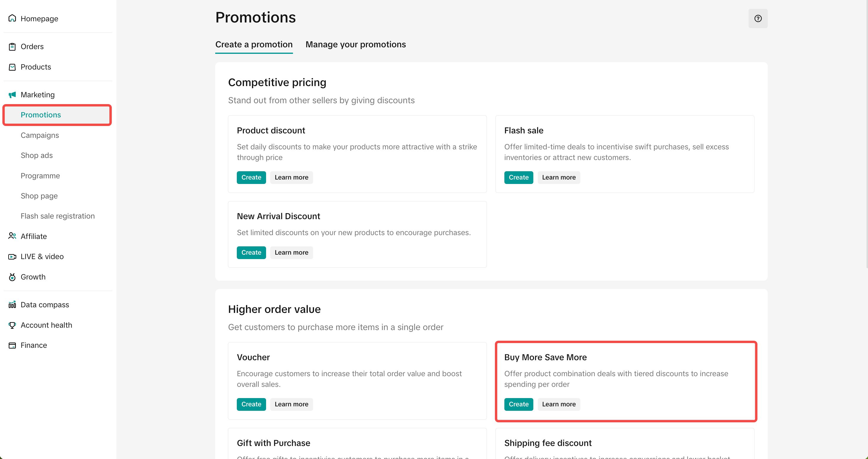Screen dimensions: 868x459
Task: Click the Affiliate people icon
Action: click(x=12, y=236)
